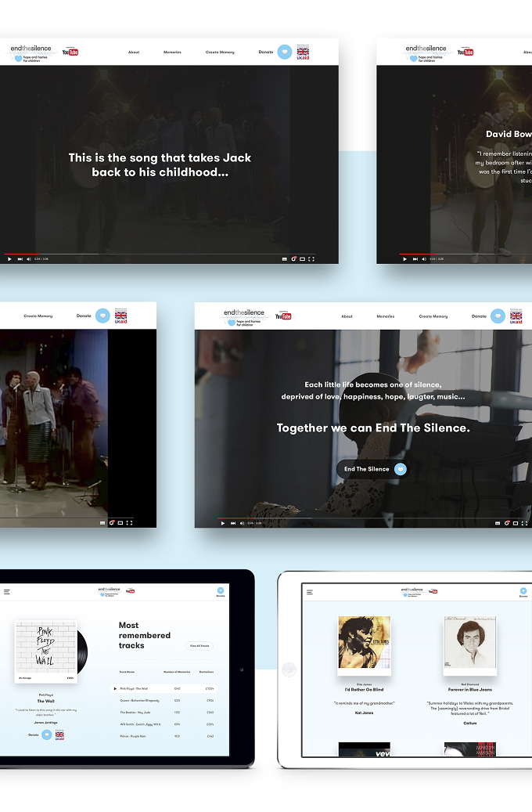The image size is (532, 812).
Task: Click blue heart on Together we can header
Action: (x=498, y=316)
